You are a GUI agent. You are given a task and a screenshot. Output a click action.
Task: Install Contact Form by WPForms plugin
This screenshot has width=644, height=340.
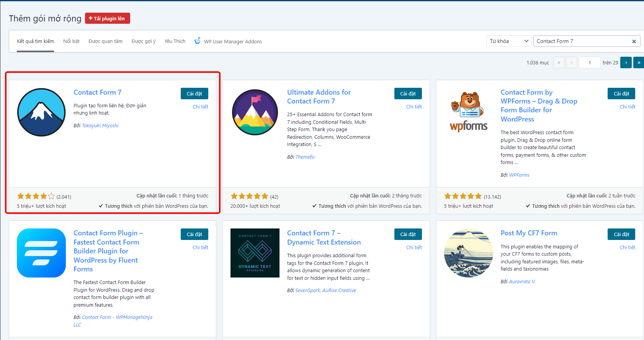[621, 94]
